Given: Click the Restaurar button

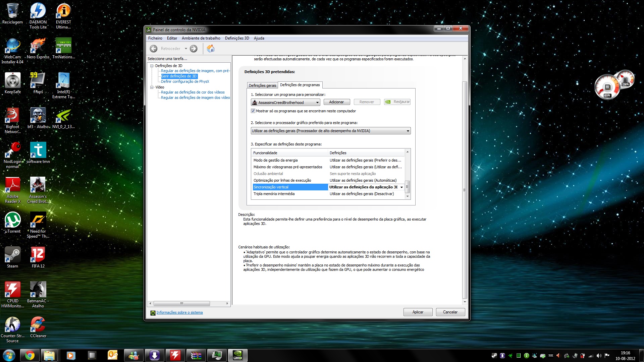Looking at the screenshot, I should [x=397, y=102].
